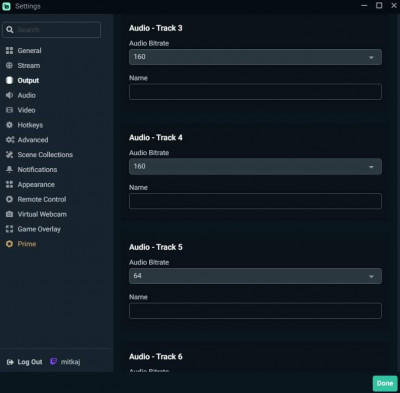
Task: Open Track 4 Audio Bitrate dropdown
Action: tap(255, 166)
